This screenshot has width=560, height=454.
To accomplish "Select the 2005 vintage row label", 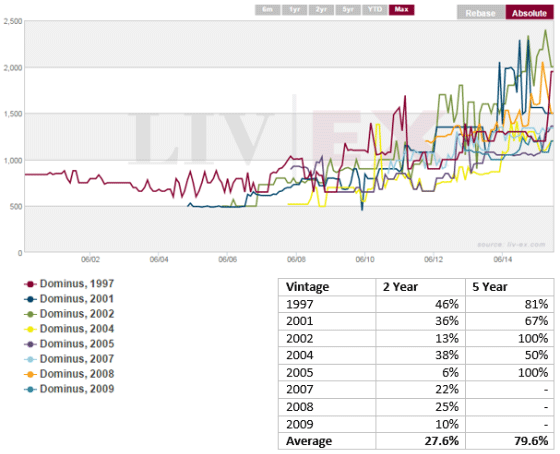I will tap(300, 373).
